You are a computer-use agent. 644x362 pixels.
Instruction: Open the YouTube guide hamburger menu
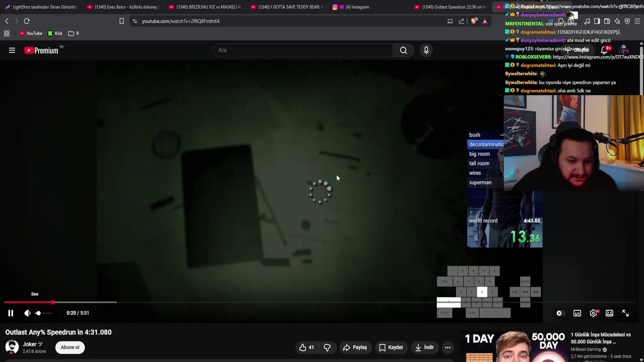point(12,50)
